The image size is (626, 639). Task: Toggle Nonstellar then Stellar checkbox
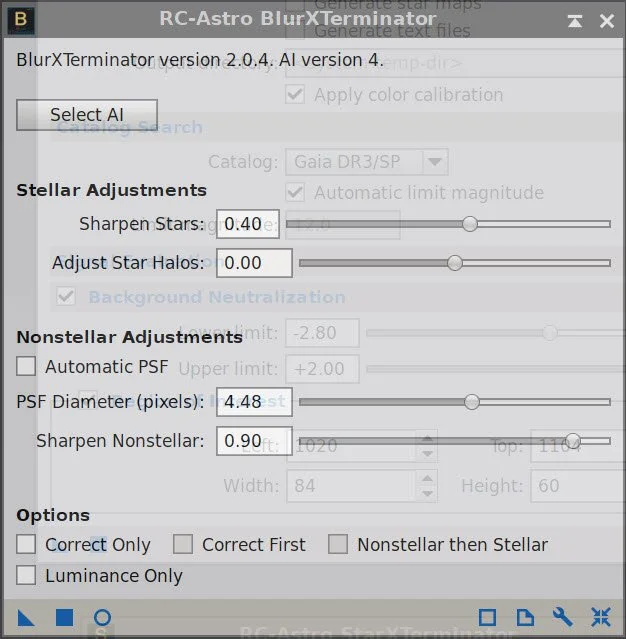click(338, 544)
